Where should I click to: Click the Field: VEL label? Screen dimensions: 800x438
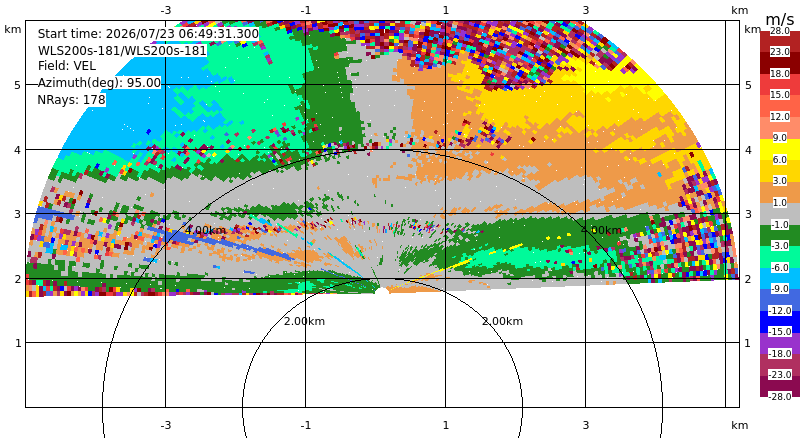66,66
